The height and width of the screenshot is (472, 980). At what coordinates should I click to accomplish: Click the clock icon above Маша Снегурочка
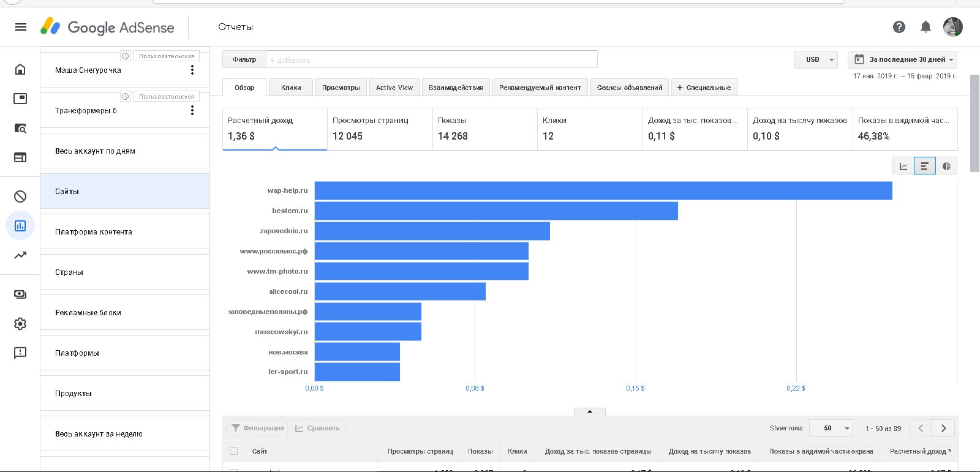pos(126,56)
